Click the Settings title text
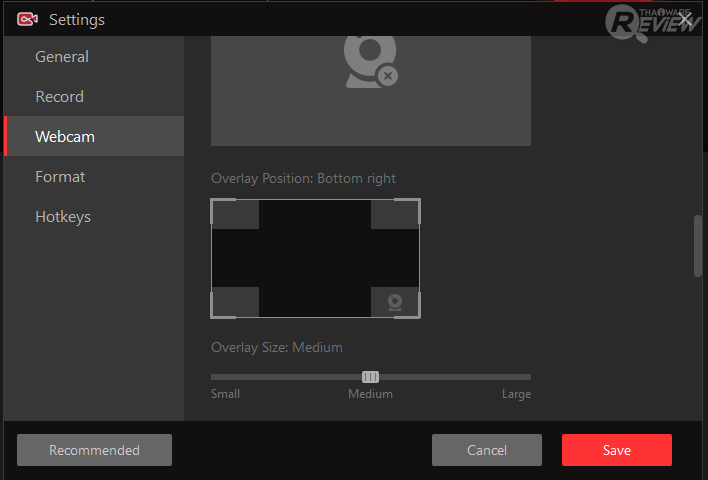Viewport: 708px width, 480px height. [x=77, y=20]
